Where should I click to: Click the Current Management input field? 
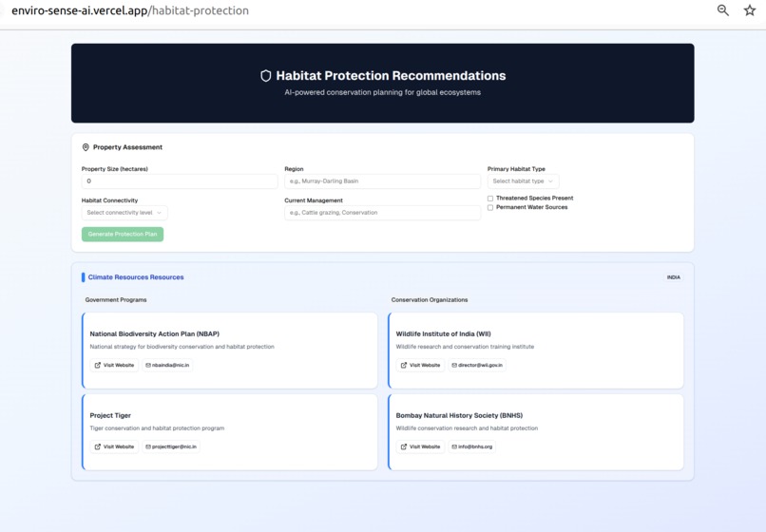click(x=382, y=213)
